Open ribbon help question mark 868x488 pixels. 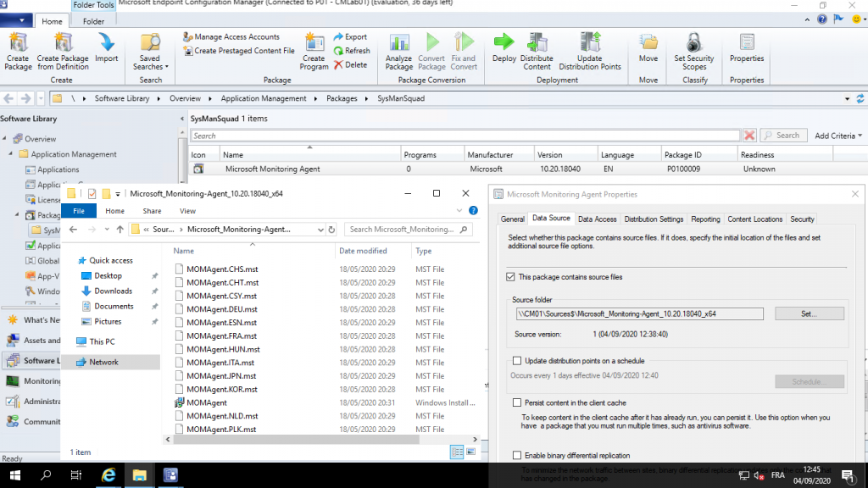[822, 19]
